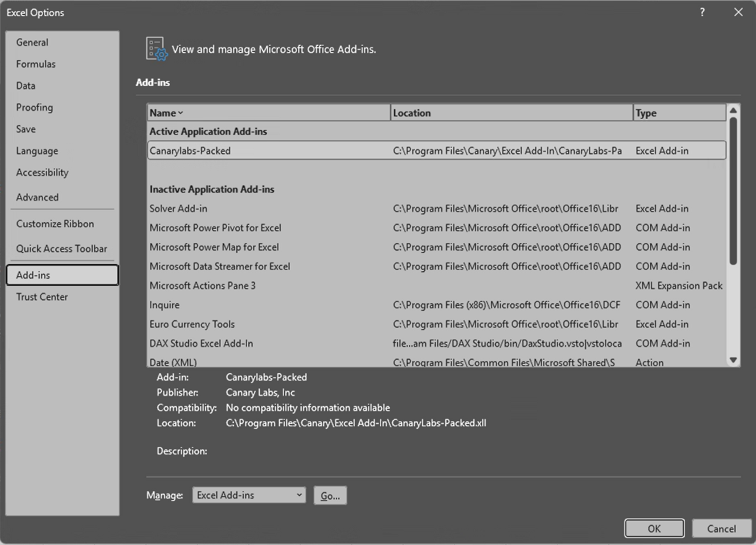
Task: Click the Type column header
Action: pos(679,113)
